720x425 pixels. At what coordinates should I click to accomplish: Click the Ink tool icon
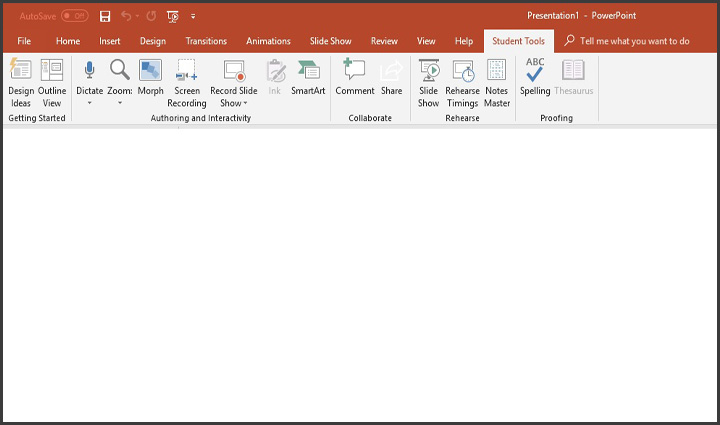275,71
